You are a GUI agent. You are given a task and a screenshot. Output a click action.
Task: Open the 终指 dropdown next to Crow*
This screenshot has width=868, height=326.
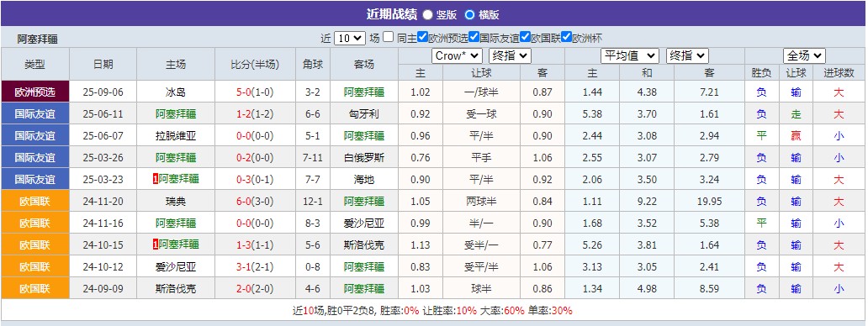pyautogui.click(x=510, y=55)
